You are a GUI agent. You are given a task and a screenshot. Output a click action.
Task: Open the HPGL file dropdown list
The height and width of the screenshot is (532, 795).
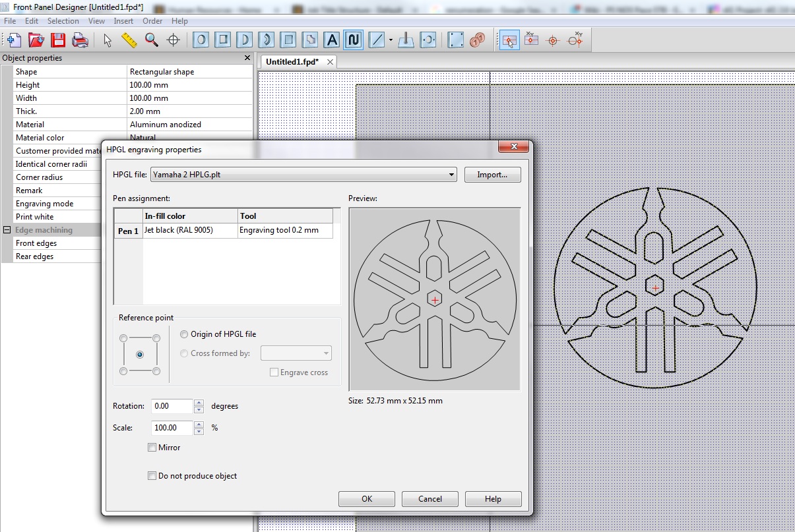451,174
